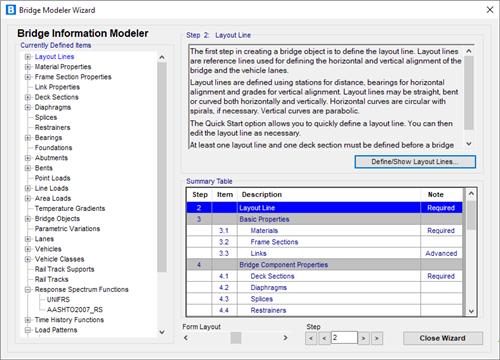
Task: Click the Step number input field
Action: click(x=344, y=338)
